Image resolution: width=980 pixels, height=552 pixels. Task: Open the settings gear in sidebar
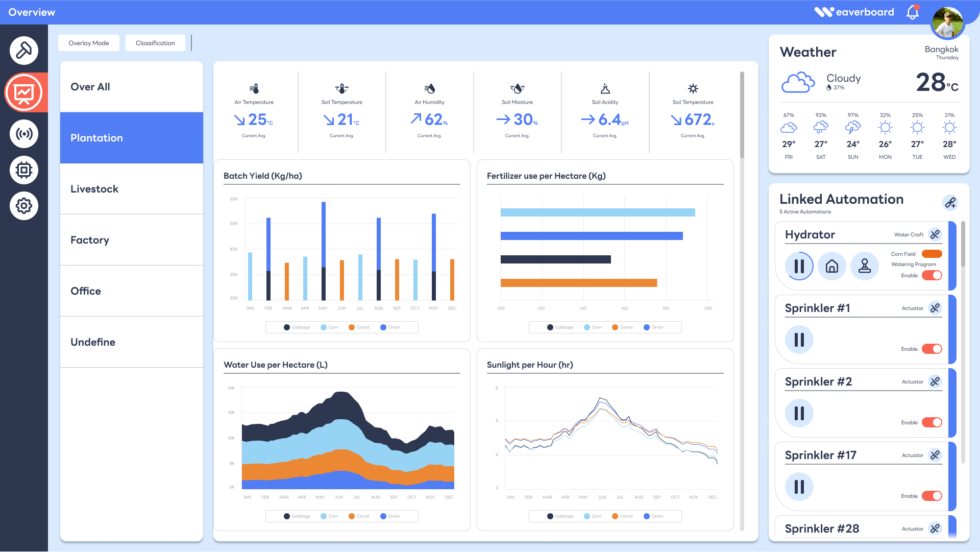point(24,206)
